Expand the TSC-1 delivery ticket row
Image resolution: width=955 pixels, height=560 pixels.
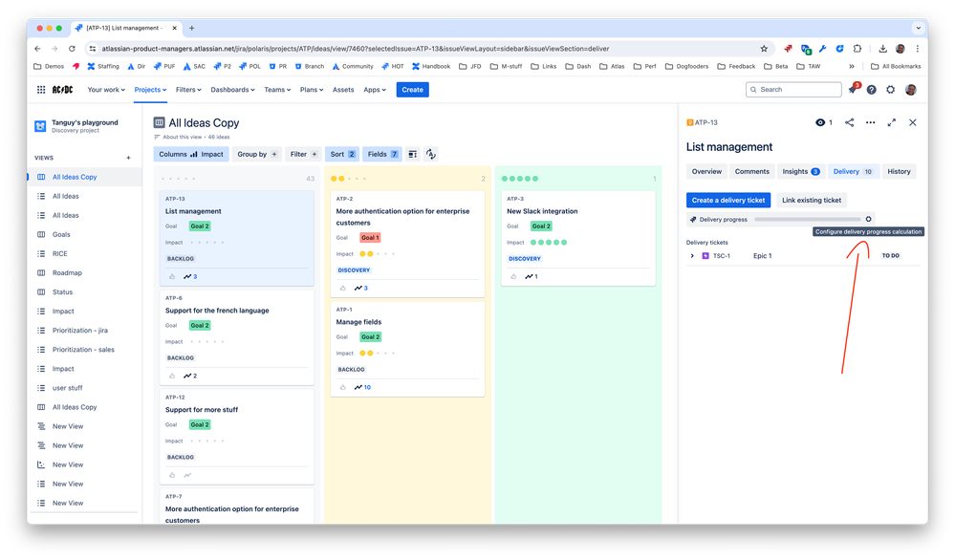(x=692, y=256)
